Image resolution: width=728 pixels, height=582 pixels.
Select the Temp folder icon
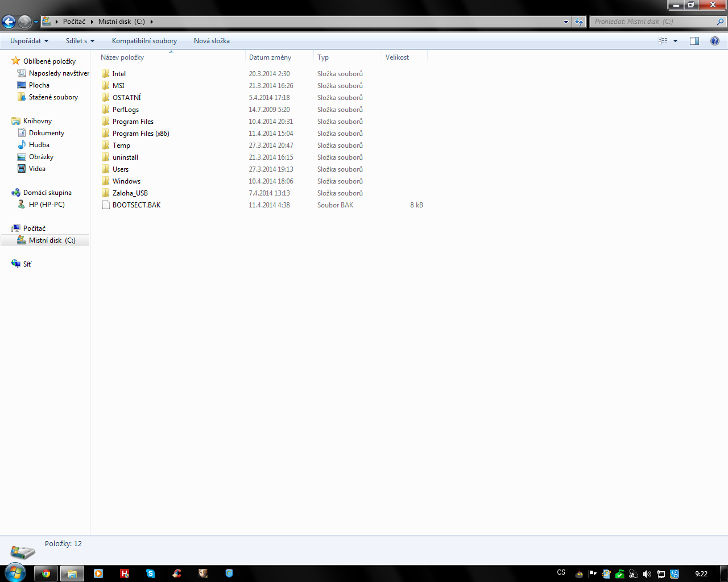pyautogui.click(x=106, y=145)
